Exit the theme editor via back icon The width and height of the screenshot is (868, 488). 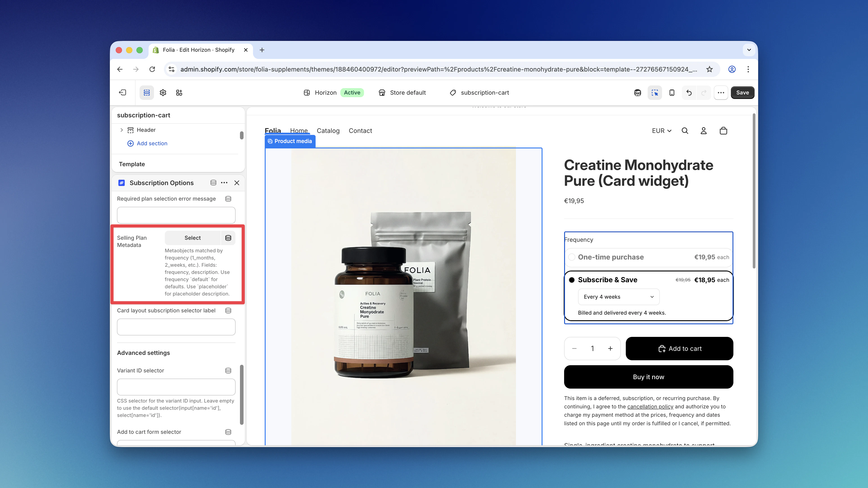coord(123,93)
